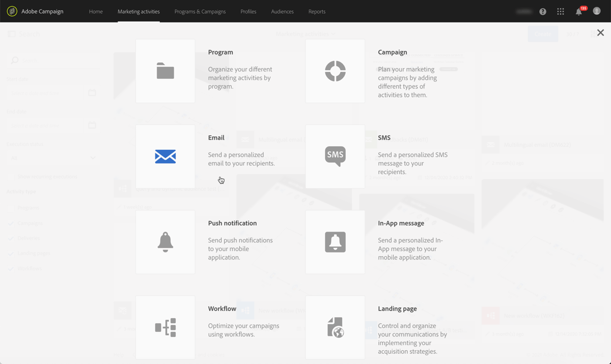
Task: Click the Campaign target icon
Action: coord(335,71)
